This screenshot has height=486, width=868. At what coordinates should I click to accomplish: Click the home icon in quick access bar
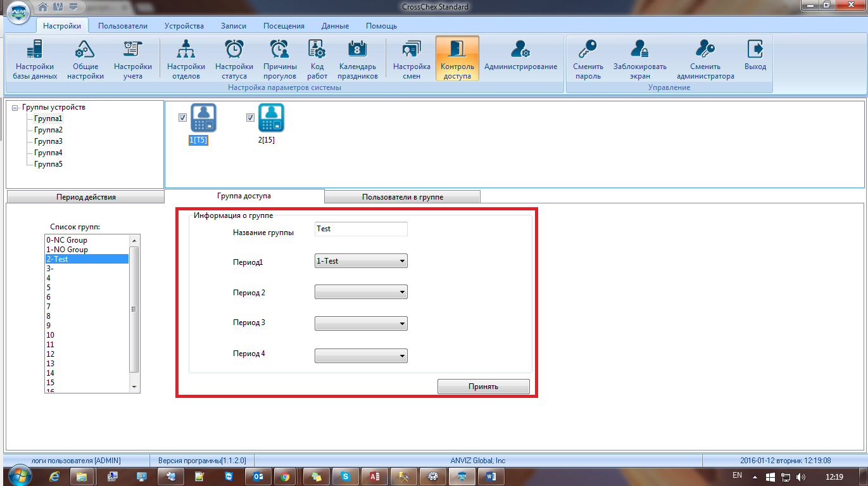click(x=44, y=7)
